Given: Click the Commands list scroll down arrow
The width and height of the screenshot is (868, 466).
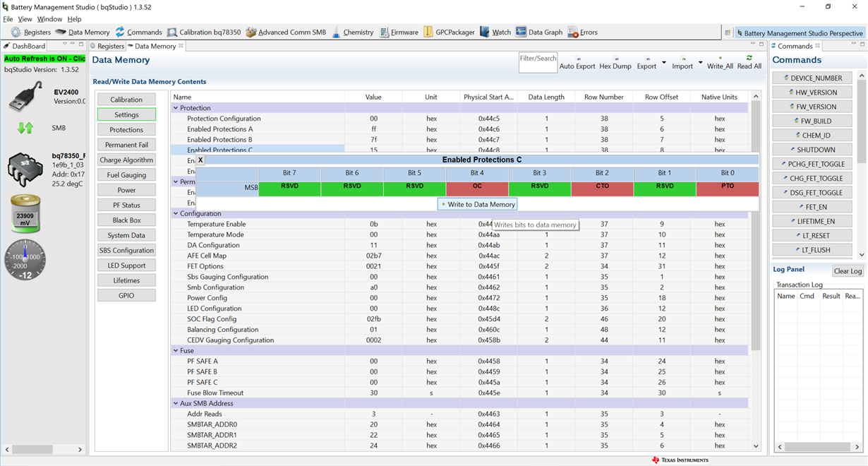Looking at the screenshot, I should point(862,254).
